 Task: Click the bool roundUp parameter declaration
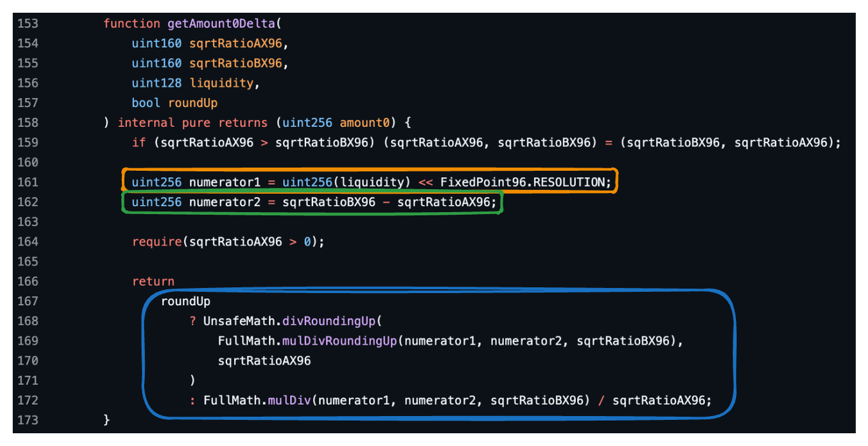[174, 103]
